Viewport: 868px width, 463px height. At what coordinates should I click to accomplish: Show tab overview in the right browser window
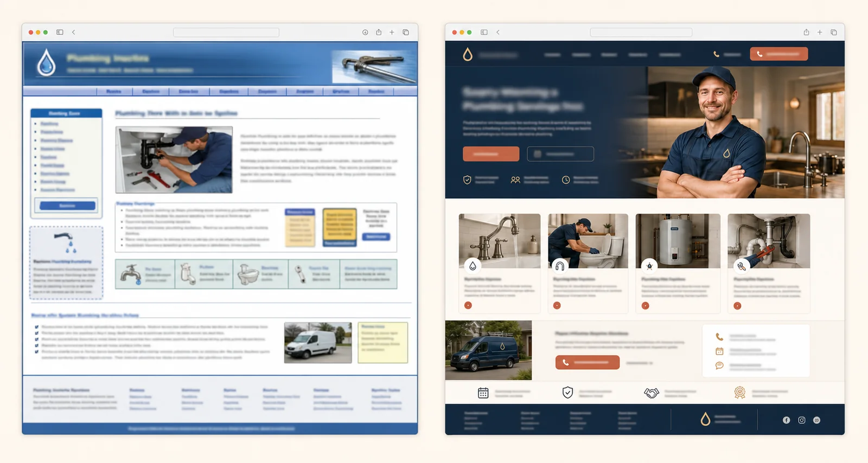click(x=834, y=33)
